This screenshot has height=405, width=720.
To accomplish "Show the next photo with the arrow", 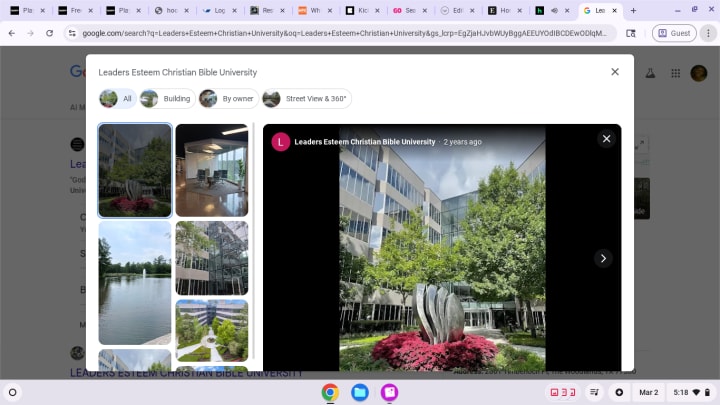I will 603,259.
